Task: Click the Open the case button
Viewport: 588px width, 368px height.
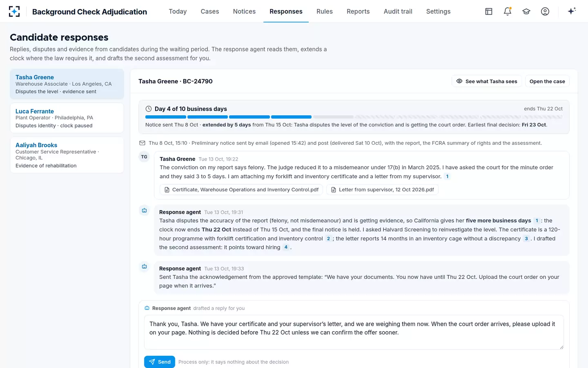Action: (x=547, y=81)
